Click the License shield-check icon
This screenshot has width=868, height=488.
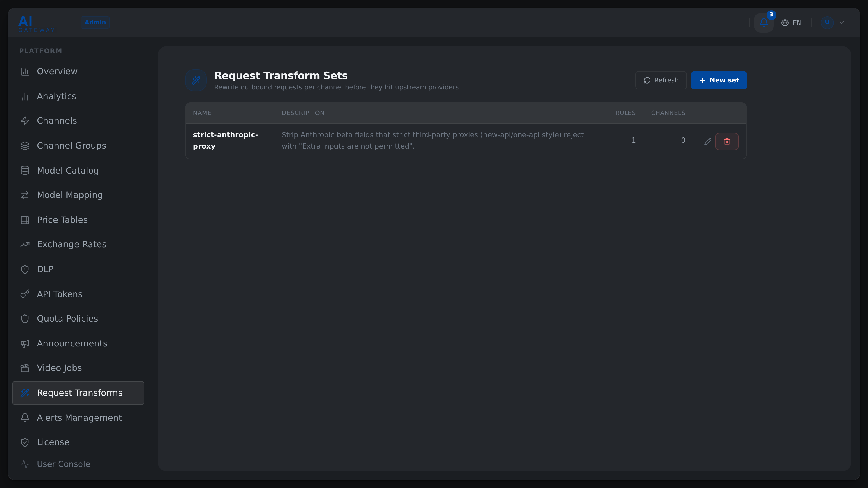pos(25,442)
